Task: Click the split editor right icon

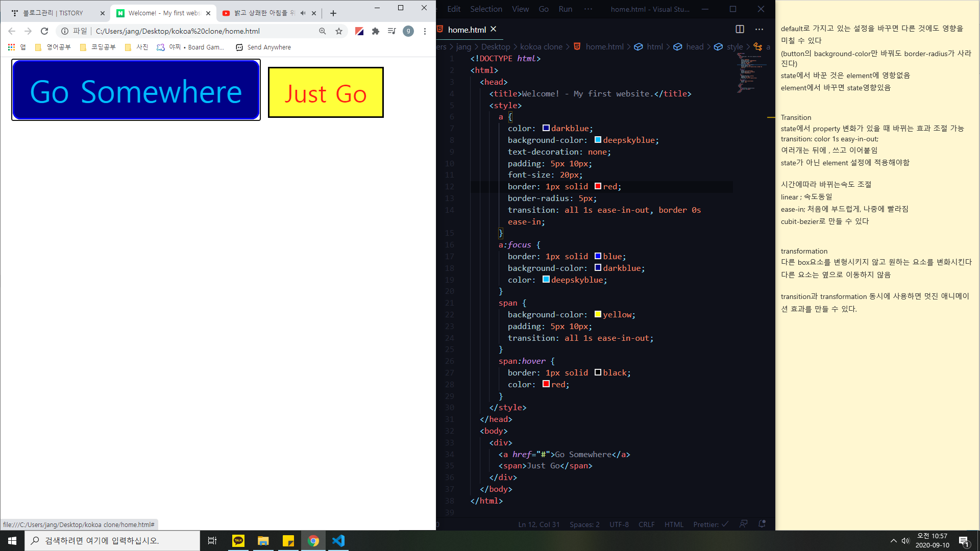Action: (740, 30)
